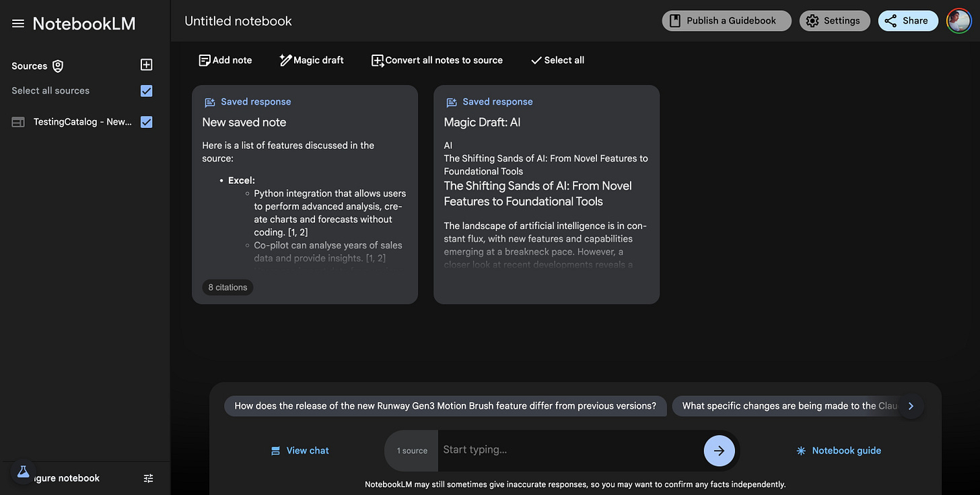Open the New saved note card
This screenshot has width=980, height=495.
(305, 194)
